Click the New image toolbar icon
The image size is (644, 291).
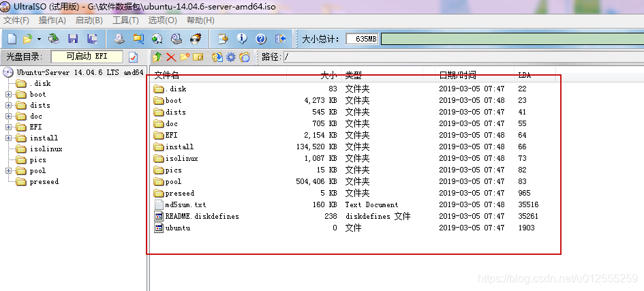pyautogui.click(x=12, y=39)
